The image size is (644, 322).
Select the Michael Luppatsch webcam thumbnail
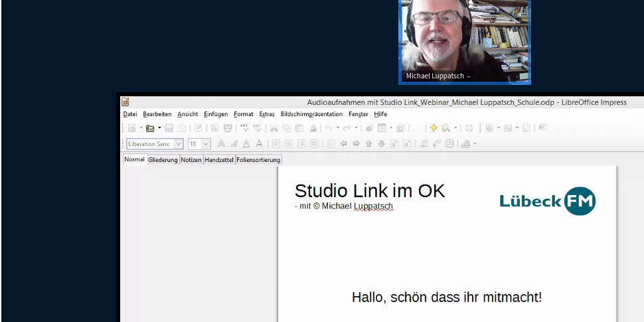coord(464,41)
